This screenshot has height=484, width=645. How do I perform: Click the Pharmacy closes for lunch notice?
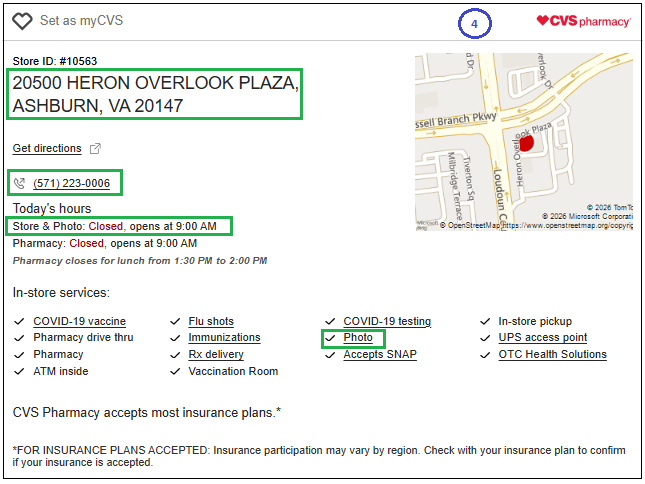point(140,261)
